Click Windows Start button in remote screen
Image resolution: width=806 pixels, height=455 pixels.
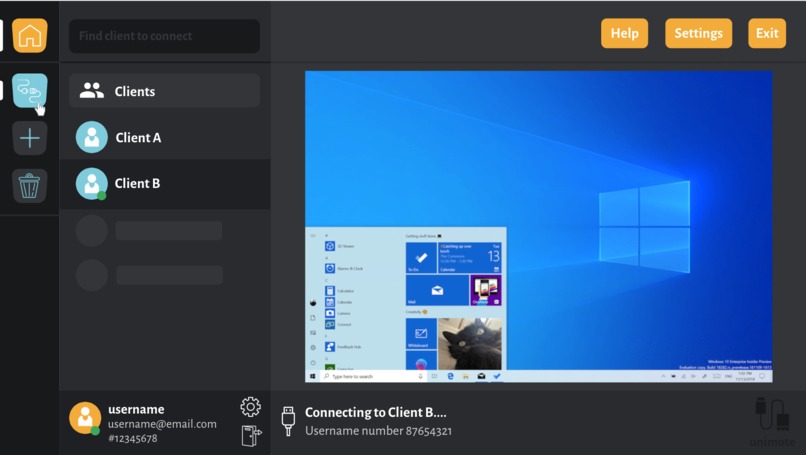[x=313, y=376]
